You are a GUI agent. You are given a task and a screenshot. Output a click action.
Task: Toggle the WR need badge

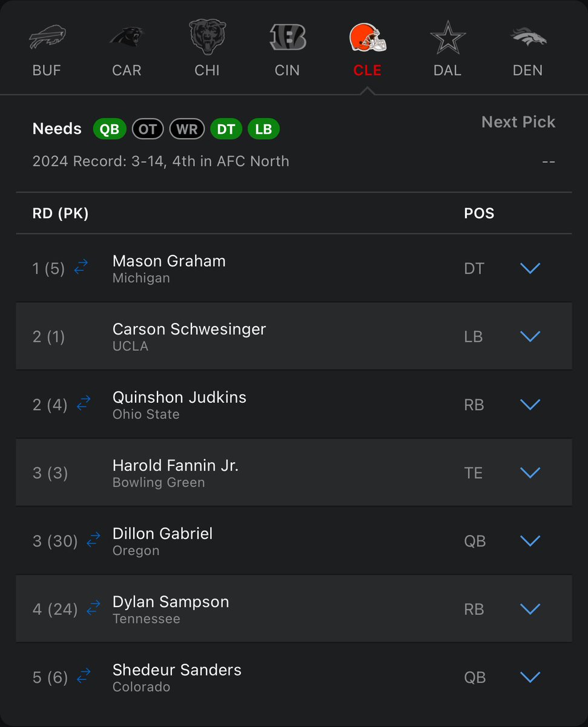point(187,129)
